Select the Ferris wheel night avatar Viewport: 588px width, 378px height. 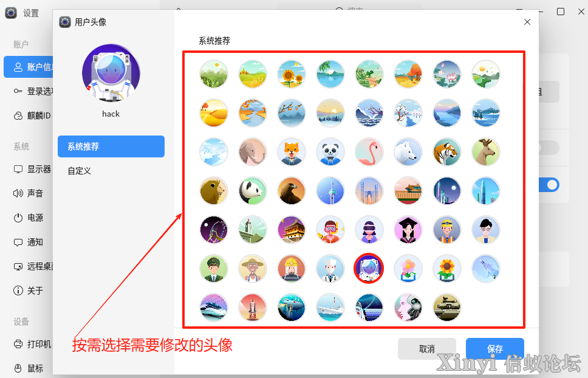[x=214, y=230]
